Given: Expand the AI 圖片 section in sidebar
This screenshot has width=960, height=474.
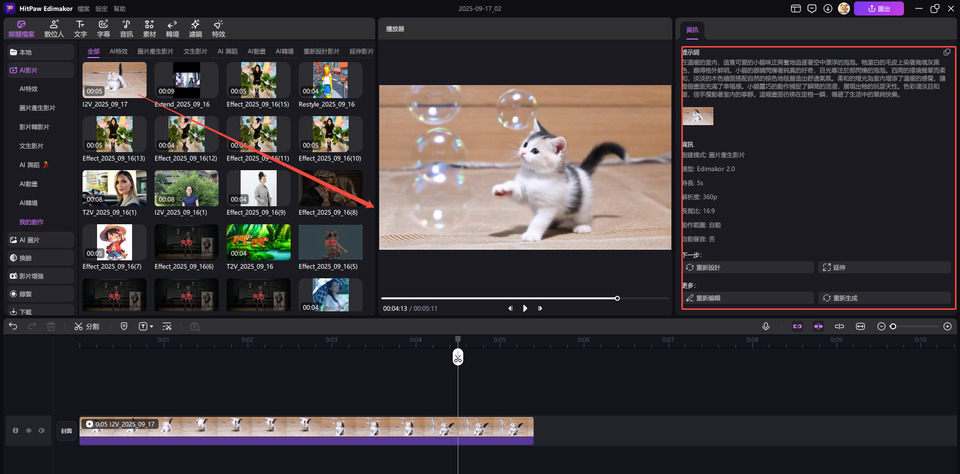Looking at the screenshot, I should click(36, 240).
